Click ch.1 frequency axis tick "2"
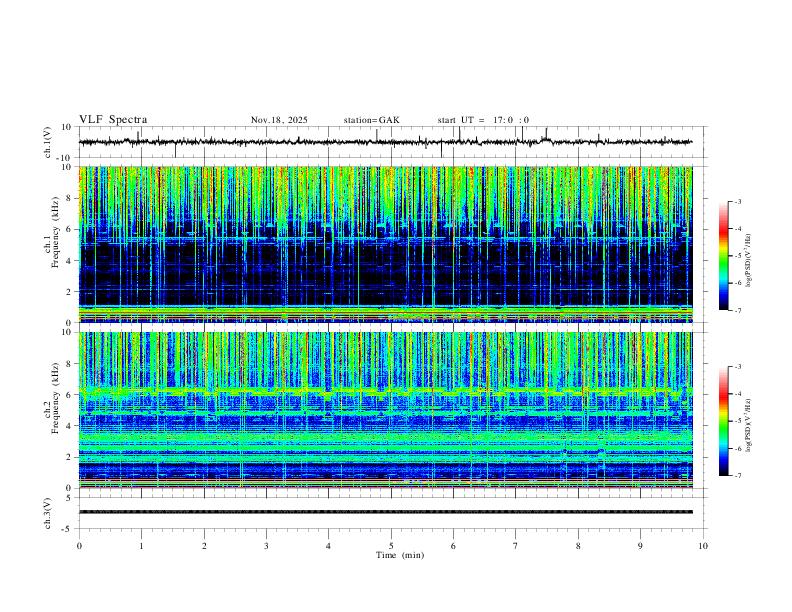Viewport: 792px width, 612px height. [x=69, y=291]
